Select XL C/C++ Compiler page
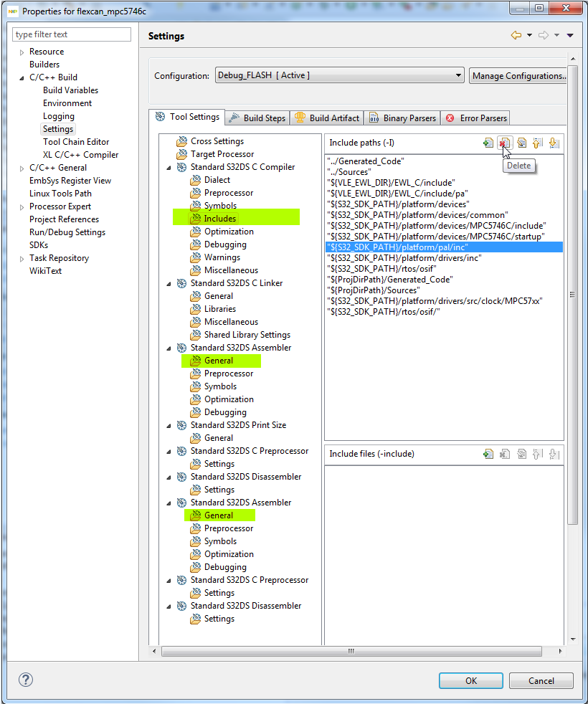 (80, 155)
